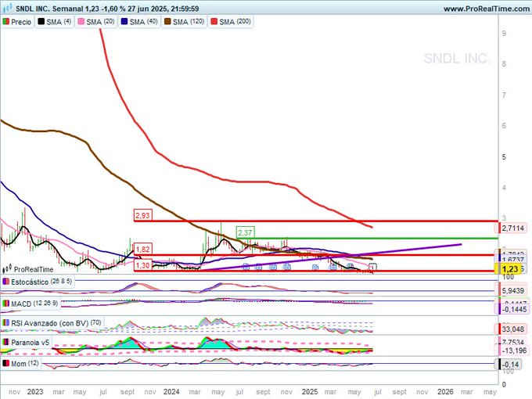Click the 8 mark on the price axis

coord(504,64)
